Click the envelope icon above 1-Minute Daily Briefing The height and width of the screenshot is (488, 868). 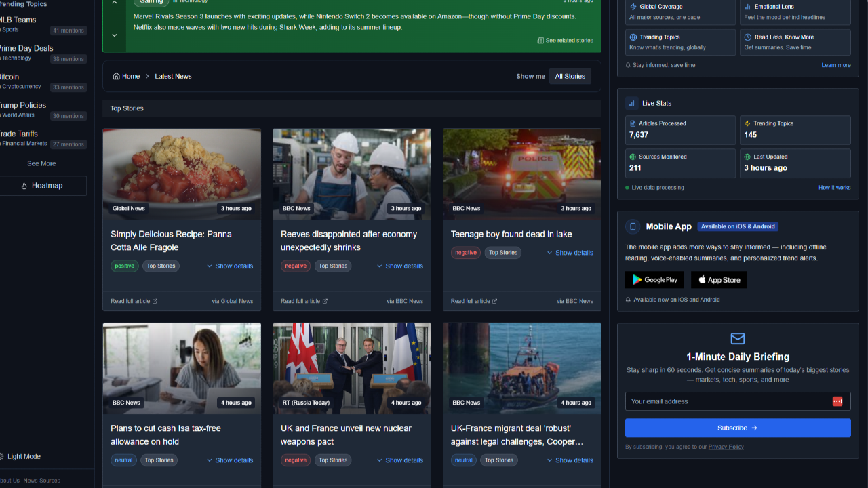(738, 338)
